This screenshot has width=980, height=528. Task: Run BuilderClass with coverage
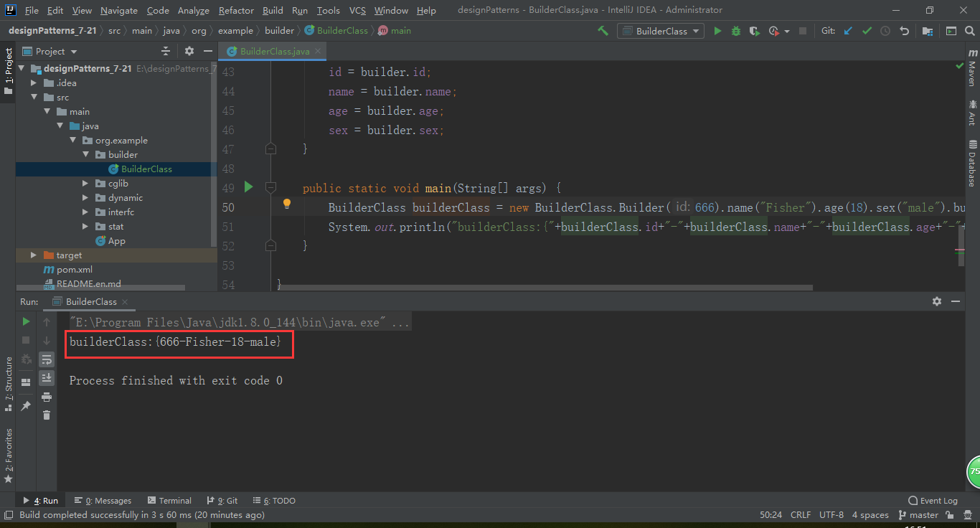(x=754, y=31)
